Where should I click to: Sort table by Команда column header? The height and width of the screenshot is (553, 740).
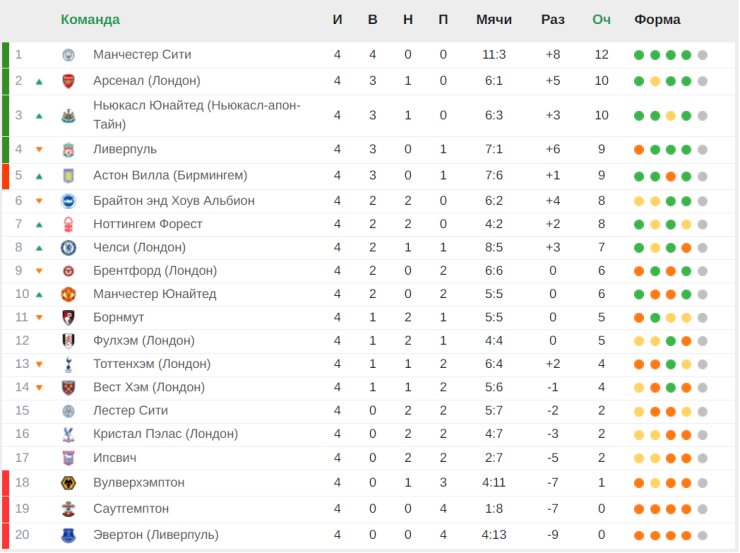point(90,20)
